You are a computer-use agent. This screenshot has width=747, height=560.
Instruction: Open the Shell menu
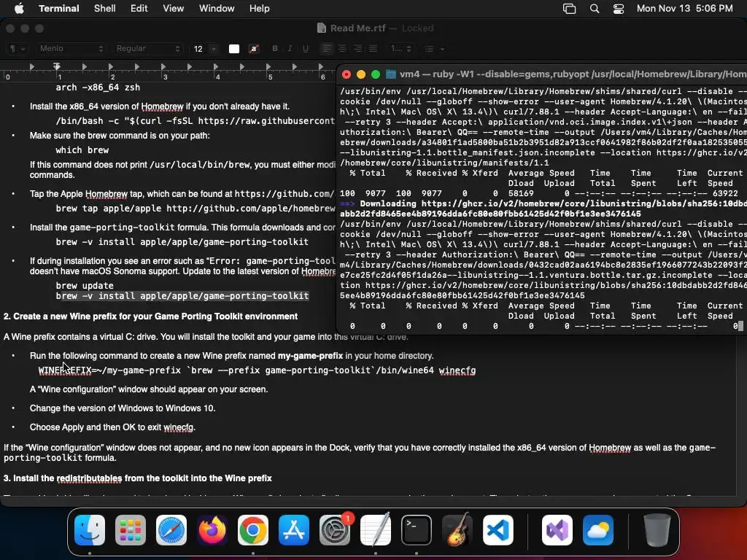105,8
